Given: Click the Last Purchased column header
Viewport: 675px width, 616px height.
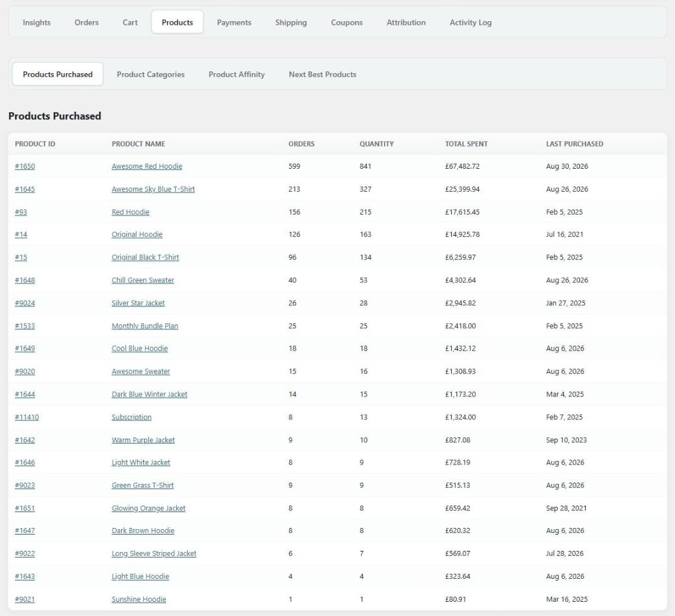Looking at the screenshot, I should (x=574, y=144).
